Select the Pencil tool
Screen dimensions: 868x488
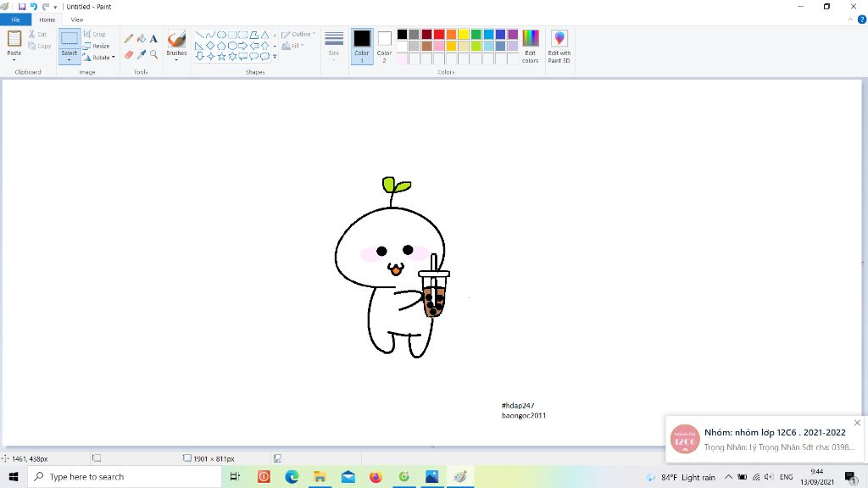pos(129,39)
